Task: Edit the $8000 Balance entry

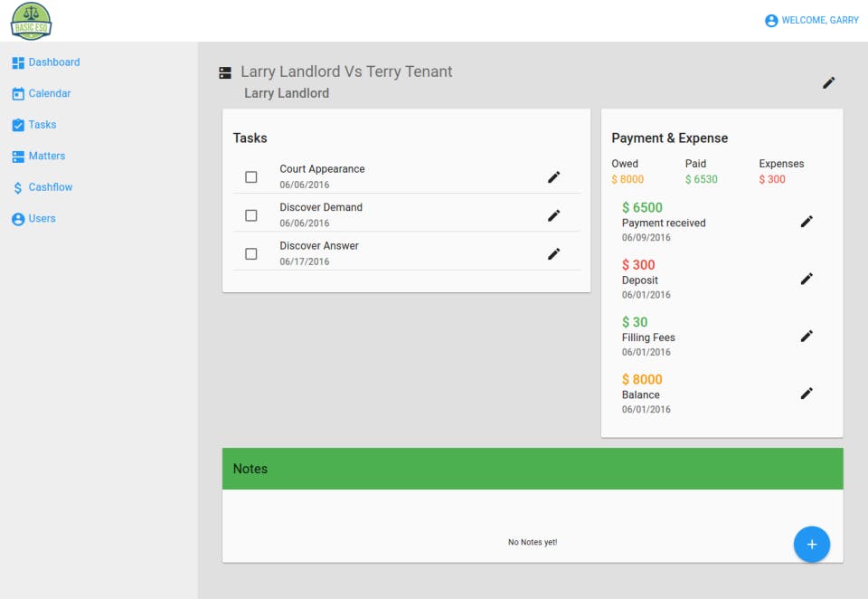Action: (x=807, y=394)
